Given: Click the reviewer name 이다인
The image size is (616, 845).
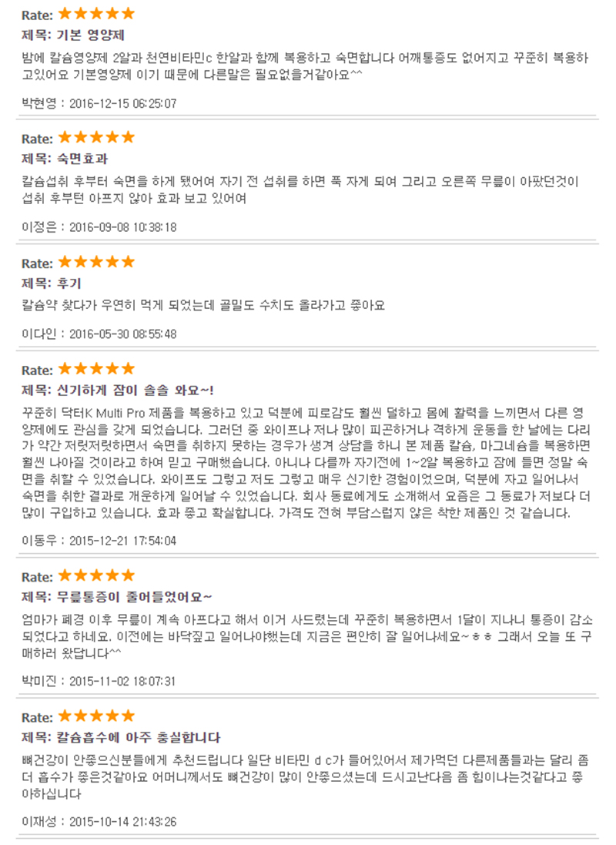Looking at the screenshot, I should click(x=38, y=334).
